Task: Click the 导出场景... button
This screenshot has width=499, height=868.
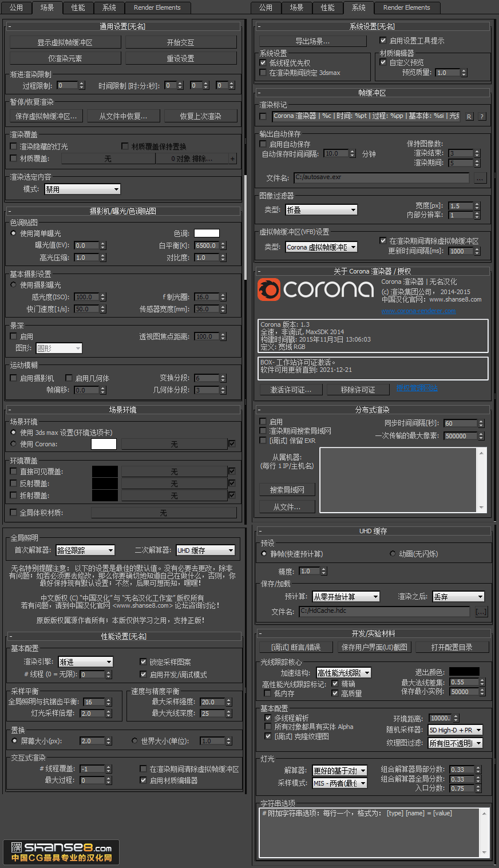Action: click(312, 41)
